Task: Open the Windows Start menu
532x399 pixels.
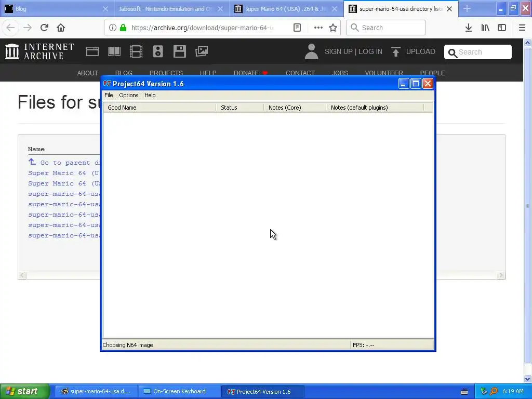Action: pyautogui.click(x=25, y=391)
